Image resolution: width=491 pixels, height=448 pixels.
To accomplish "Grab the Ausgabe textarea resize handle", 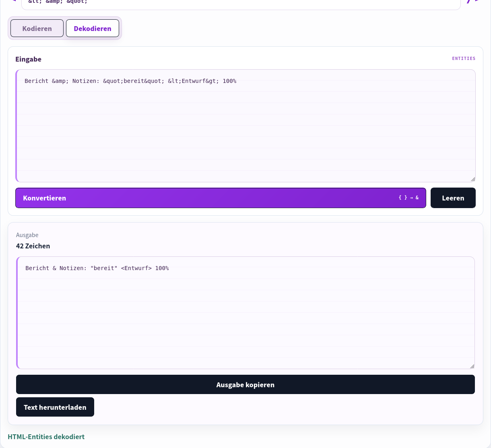I will click(x=472, y=366).
